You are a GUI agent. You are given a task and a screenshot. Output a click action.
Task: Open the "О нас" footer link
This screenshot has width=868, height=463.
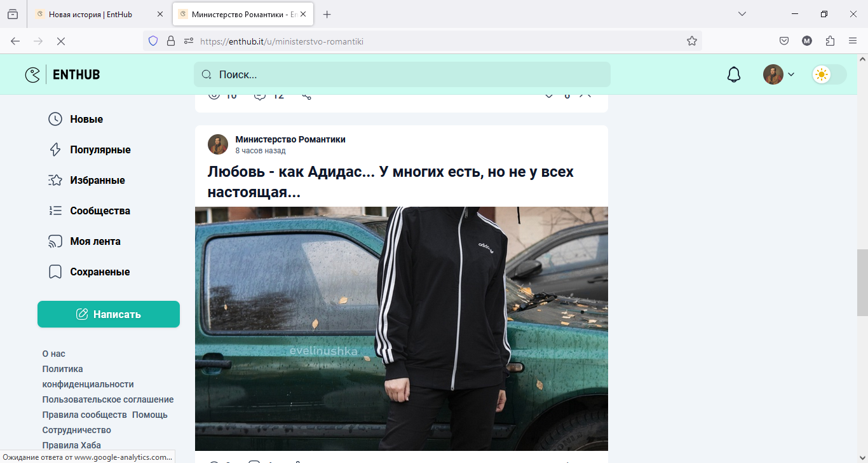[x=54, y=354]
